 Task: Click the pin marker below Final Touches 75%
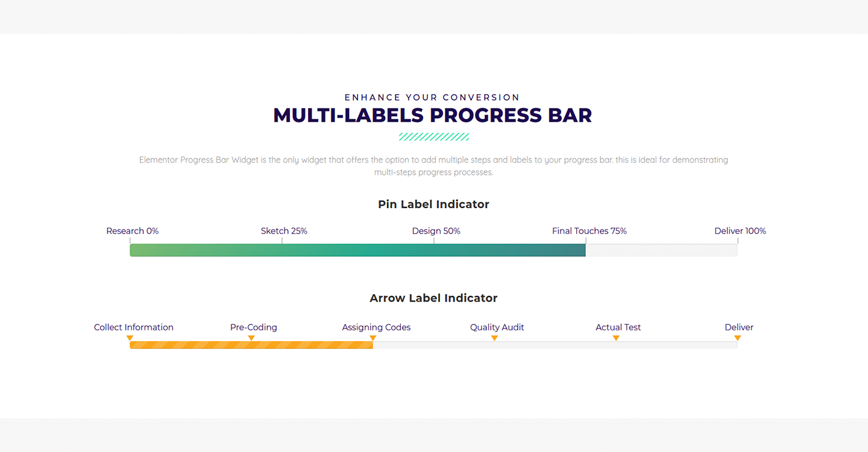pos(586,240)
